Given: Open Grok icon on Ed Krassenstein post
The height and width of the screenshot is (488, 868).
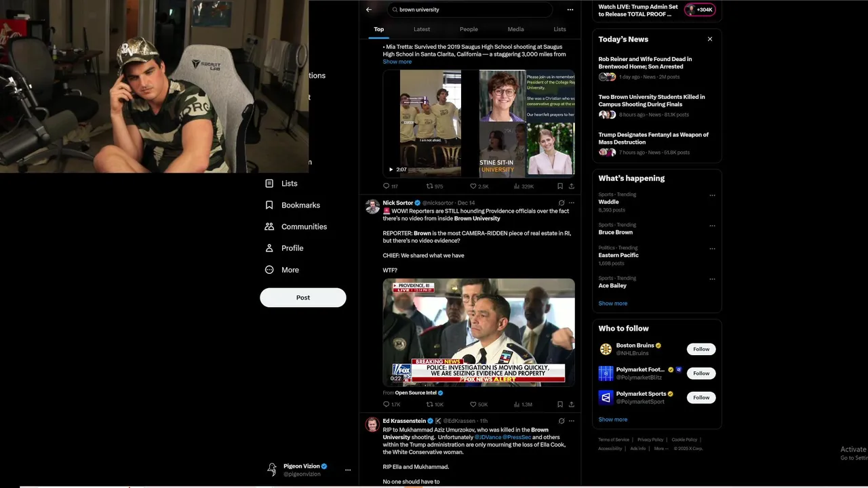Looking at the screenshot, I should coord(561,421).
